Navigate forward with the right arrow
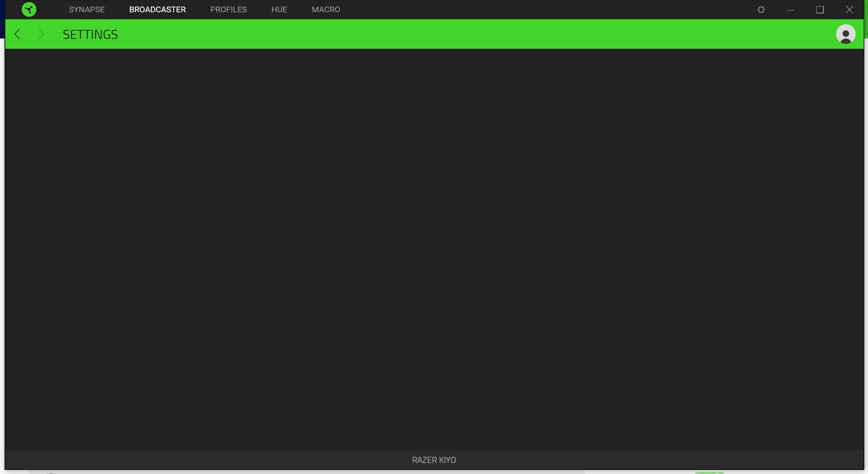 coord(41,34)
